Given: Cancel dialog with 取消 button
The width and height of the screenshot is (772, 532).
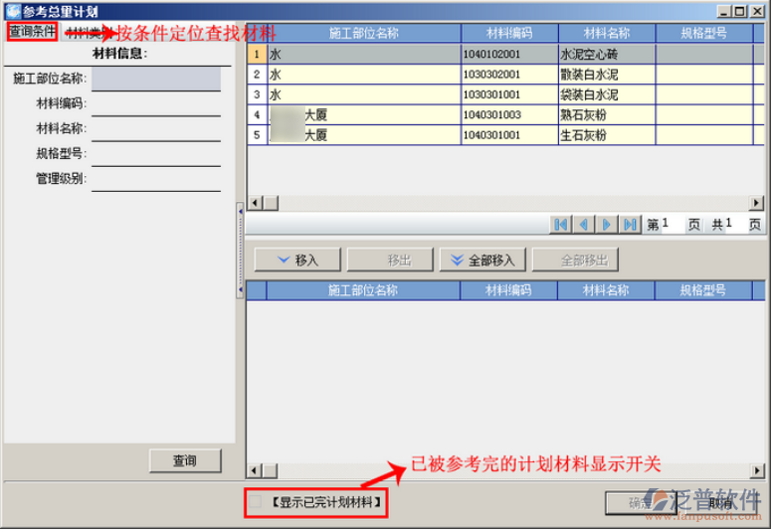Looking at the screenshot, I should tap(720, 503).
